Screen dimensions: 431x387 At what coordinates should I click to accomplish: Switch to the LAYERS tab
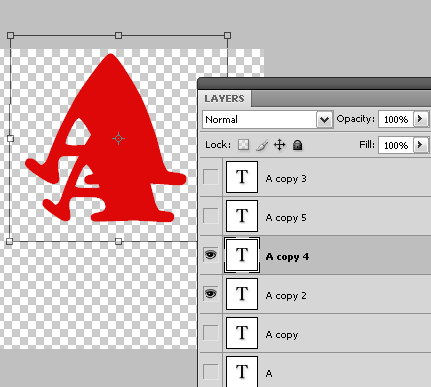pos(224,99)
